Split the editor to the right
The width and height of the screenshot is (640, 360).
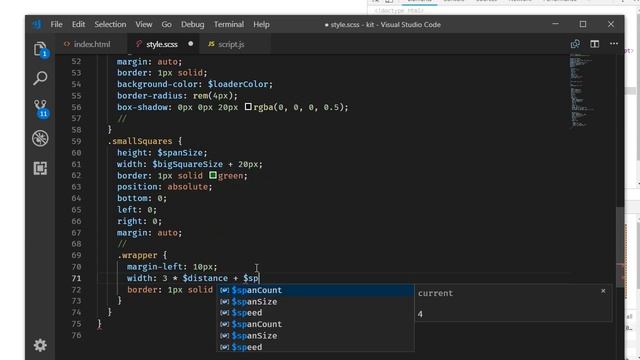(594, 44)
